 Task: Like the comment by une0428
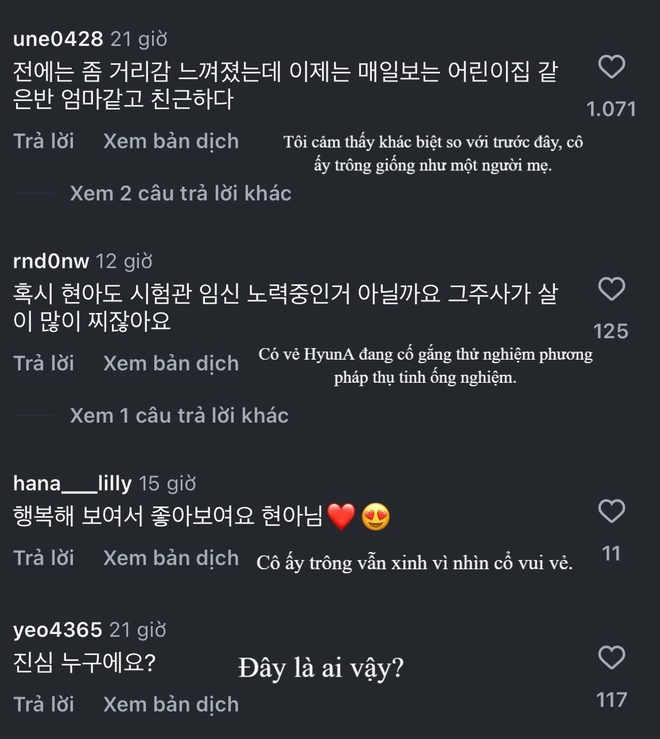coord(611,68)
